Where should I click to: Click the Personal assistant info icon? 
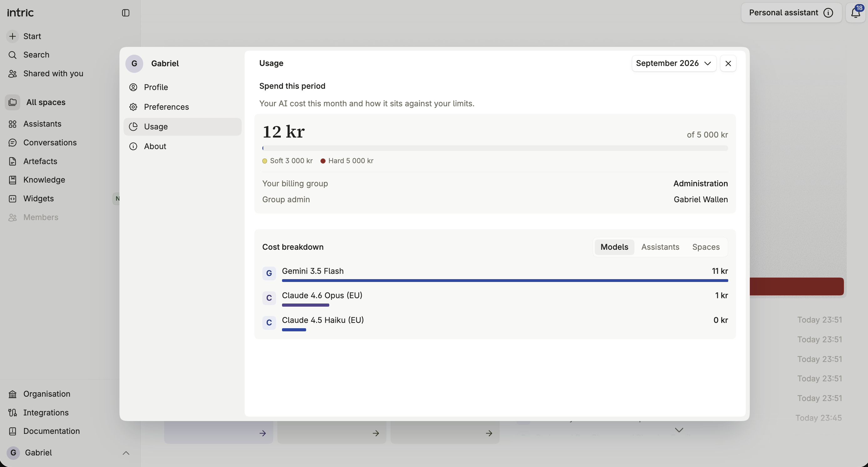pyautogui.click(x=828, y=13)
